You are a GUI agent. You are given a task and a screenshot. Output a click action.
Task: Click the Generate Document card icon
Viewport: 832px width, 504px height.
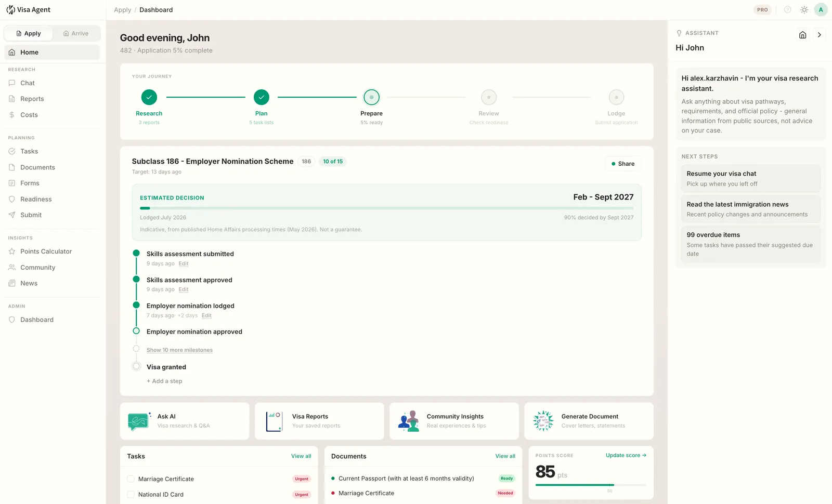click(543, 421)
